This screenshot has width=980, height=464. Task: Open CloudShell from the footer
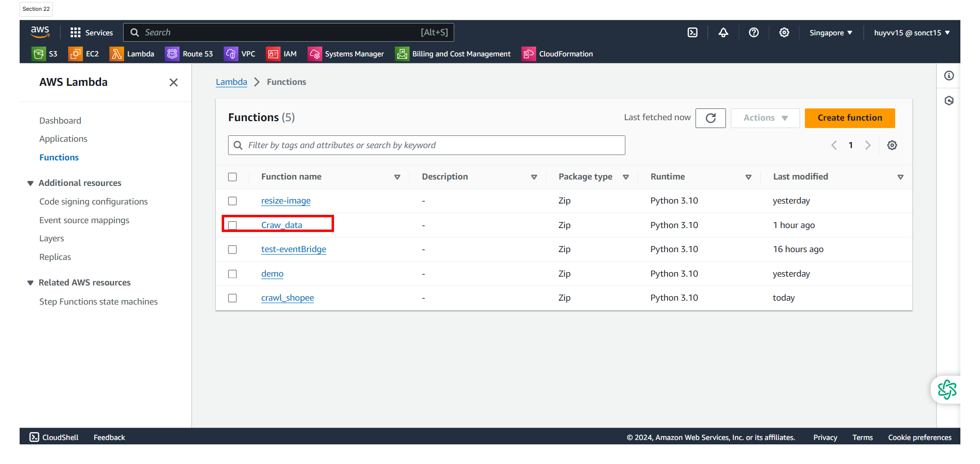[x=54, y=437]
